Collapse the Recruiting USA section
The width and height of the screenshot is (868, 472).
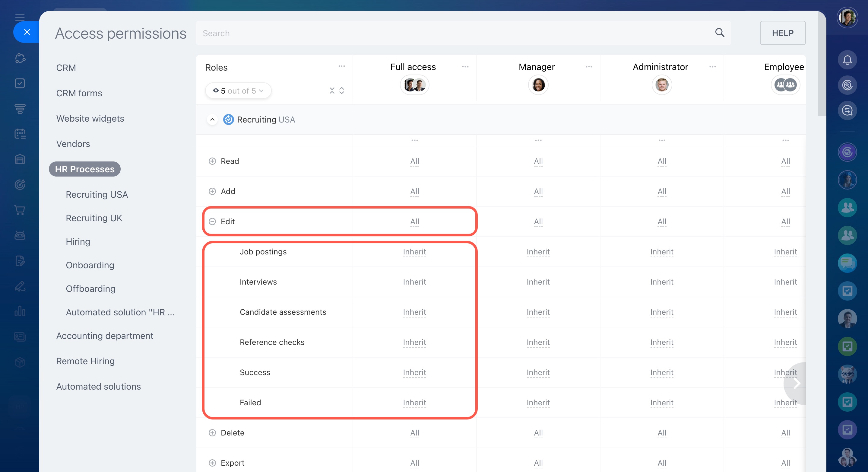click(x=212, y=120)
